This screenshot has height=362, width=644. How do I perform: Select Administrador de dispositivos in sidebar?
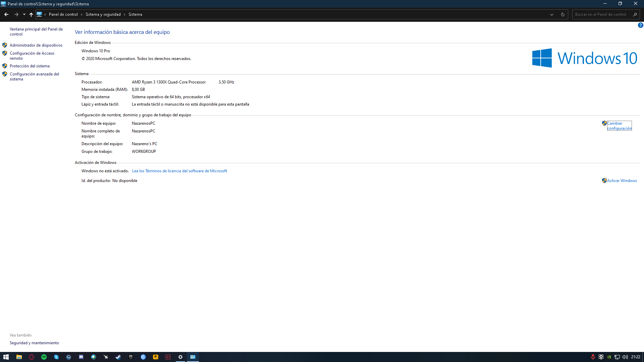pos(36,45)
